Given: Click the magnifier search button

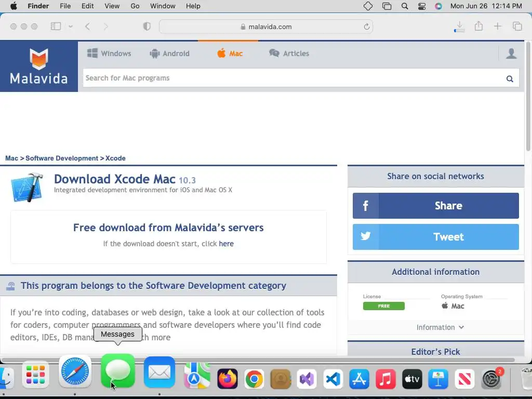Looking at the screenshot, I should (x=510, y=79).
